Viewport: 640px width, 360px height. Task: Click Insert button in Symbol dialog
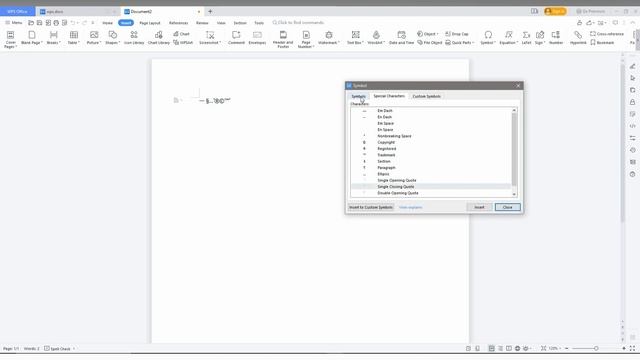click(x=479, y=207)
